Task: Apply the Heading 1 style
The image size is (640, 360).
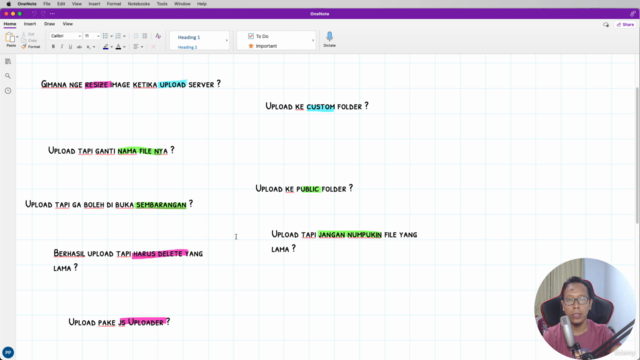Action: [189, 37]
